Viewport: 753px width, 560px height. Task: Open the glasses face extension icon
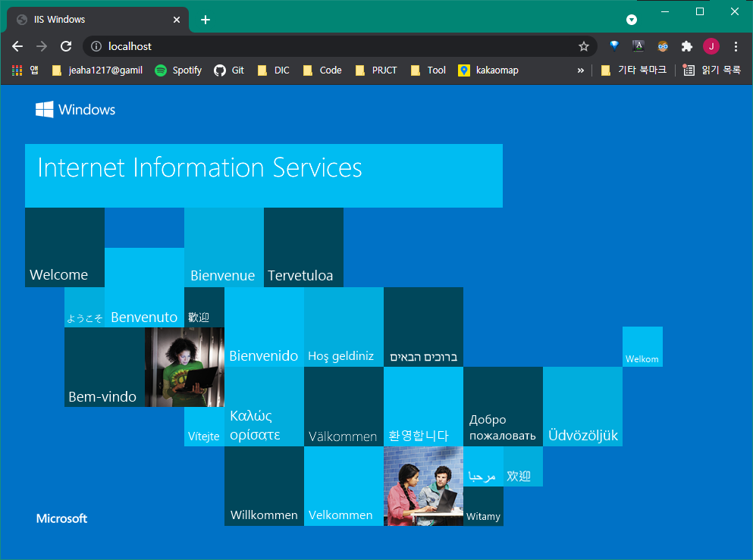[663, 46]
